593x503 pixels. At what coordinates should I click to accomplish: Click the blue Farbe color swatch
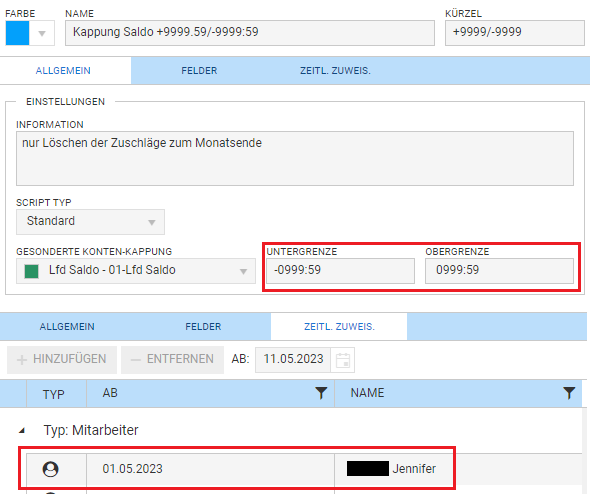(x=17, y=33)
